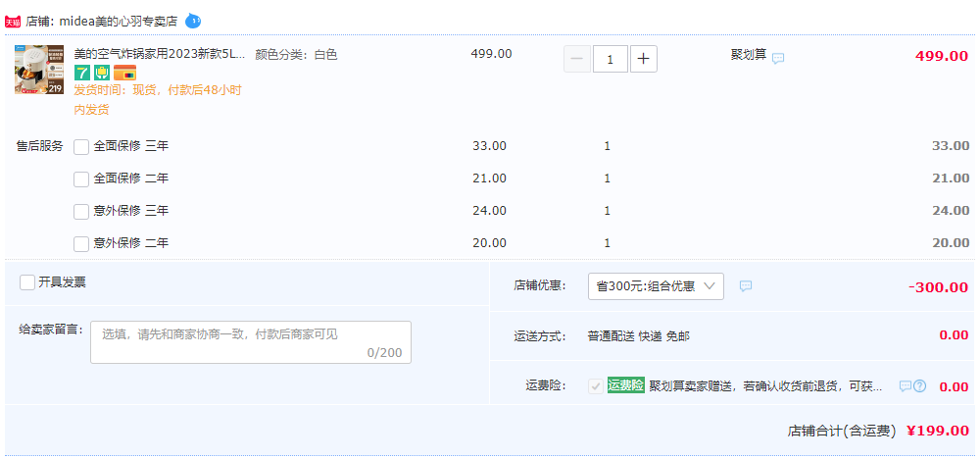Click the 颜色分类：白色 text
The height and width of the screenshot is (459, 980).
pos(296,54)
